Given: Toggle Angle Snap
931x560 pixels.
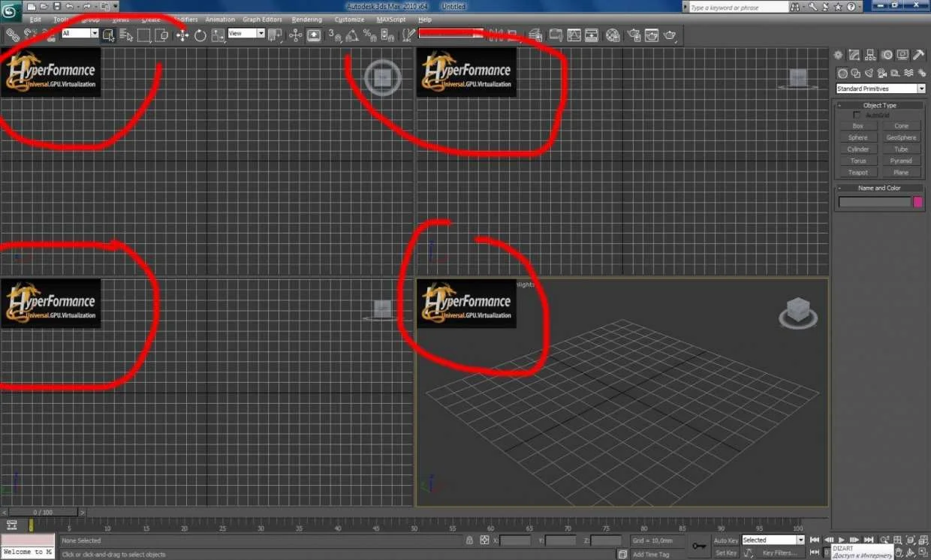Looking at the screenshot, I should click(x=352, y=35).
